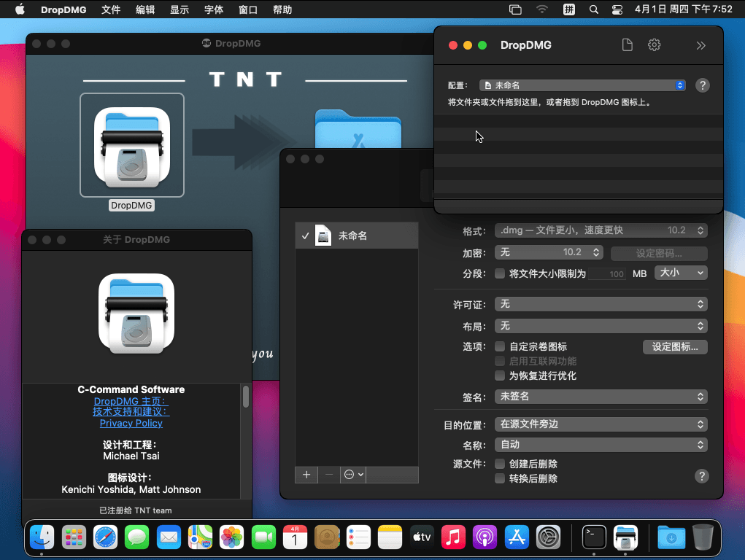Open the 名称 name dropdown

click(601, 445)
